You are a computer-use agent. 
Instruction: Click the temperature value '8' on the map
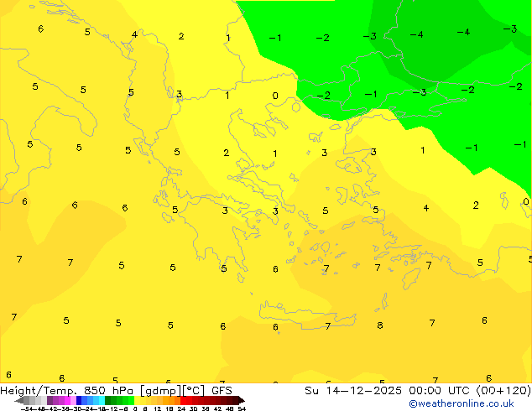[x=380, y=325]
